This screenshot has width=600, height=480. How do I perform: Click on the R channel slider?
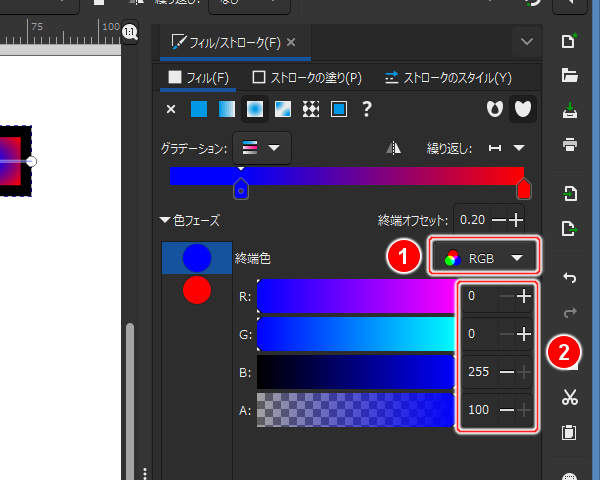(355, 296)
